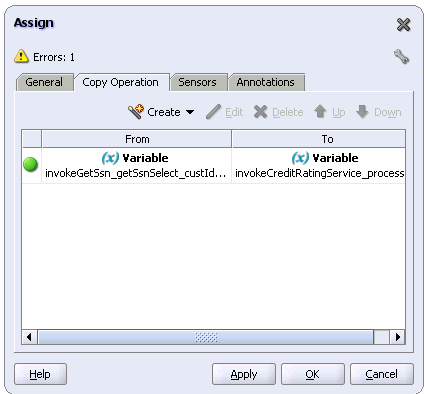Click the To variable (x) icon
424x394 pixels.
coord(300,158)
